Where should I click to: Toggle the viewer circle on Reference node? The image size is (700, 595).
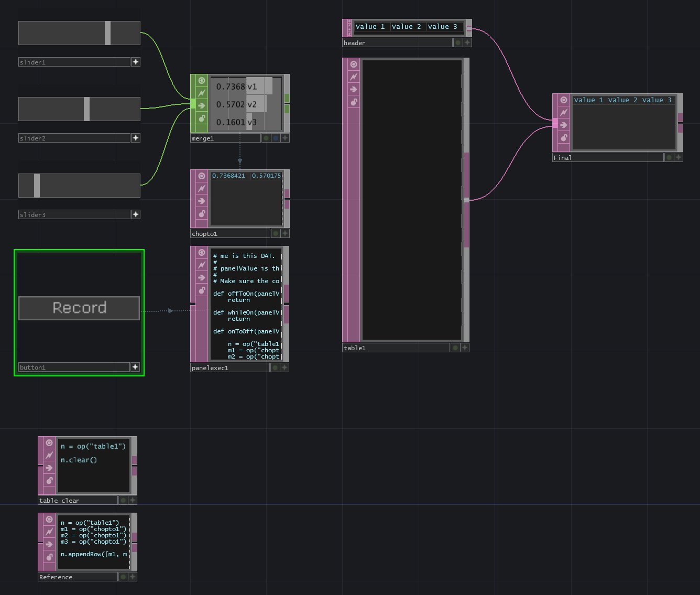click(49, 519)
